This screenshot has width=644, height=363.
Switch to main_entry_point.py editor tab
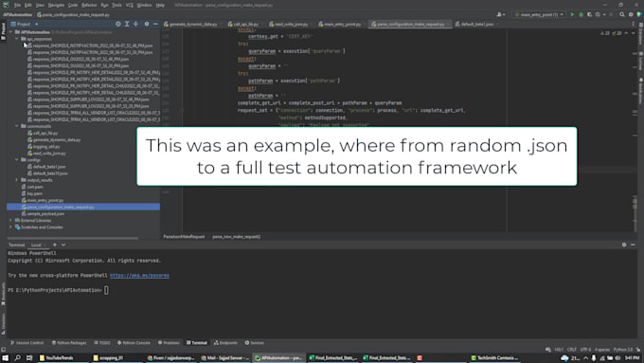click(342, 25)
